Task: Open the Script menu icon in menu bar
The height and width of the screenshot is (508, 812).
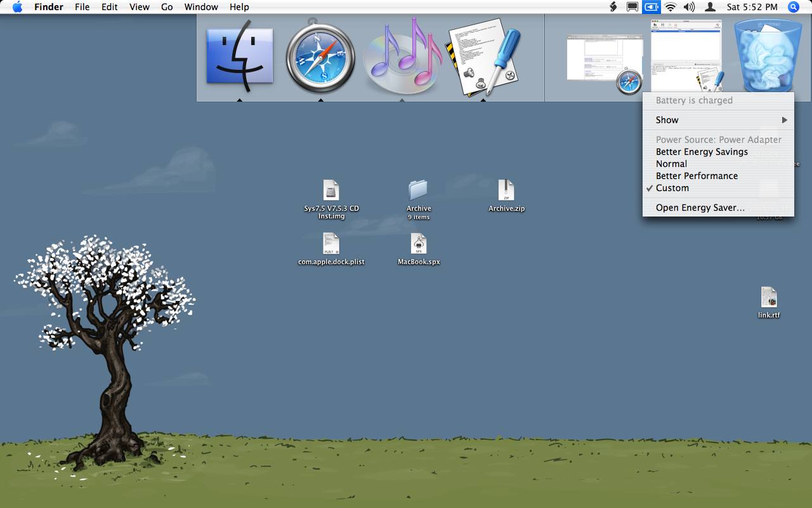Action: 613,7
